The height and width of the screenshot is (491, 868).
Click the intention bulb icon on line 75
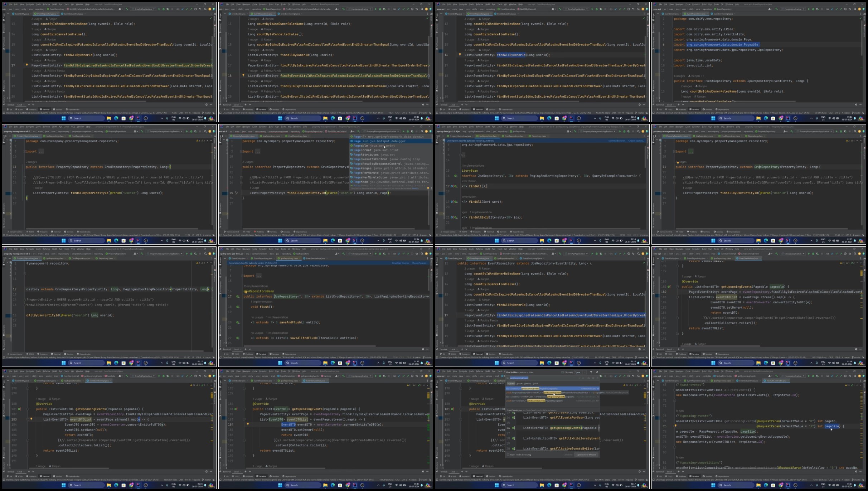coord(675,426)
